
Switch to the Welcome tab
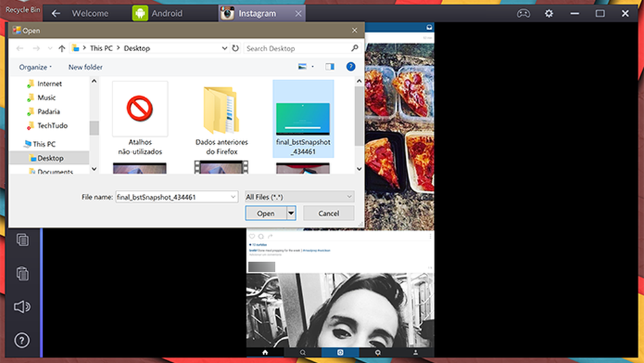(90, 14)
